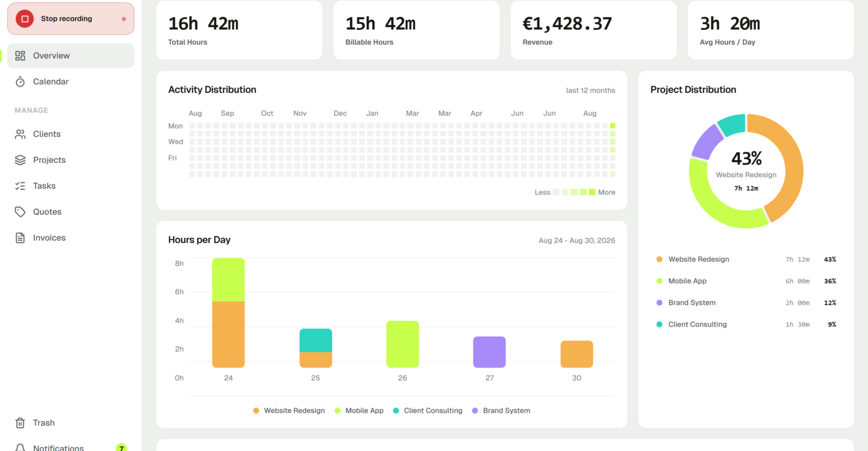Viewport: 868px width, 451px height.
Task: Click the red stop recording icon
Action: tap(25, 19)
